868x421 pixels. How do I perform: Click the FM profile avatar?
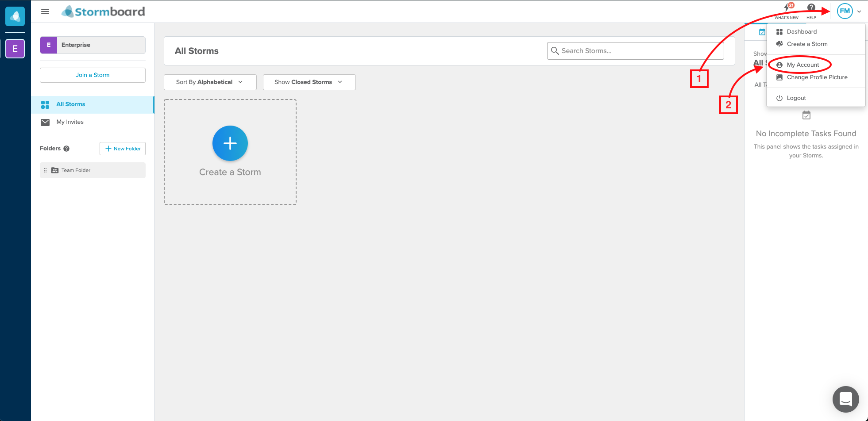[845, 11]
